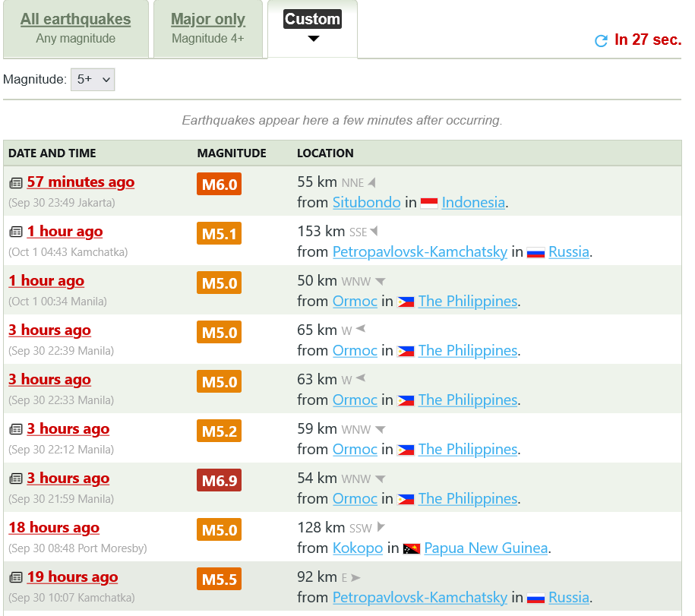Click news icon on the M5.1 Kamchatka row
Screen dimensions: 695x616
click(x=16, y=232)
